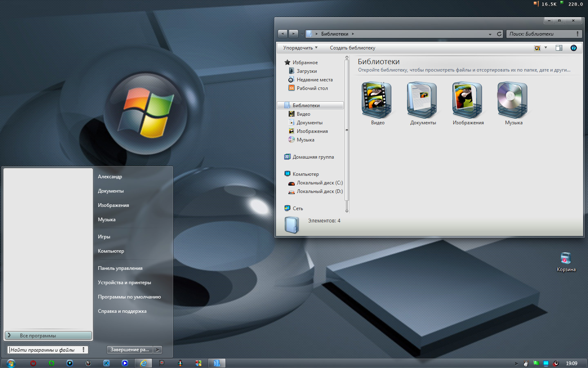The height and width of the screenshot is (368, 588).
Task: Select Документы in the navigation tree
Action: point(305,123)
